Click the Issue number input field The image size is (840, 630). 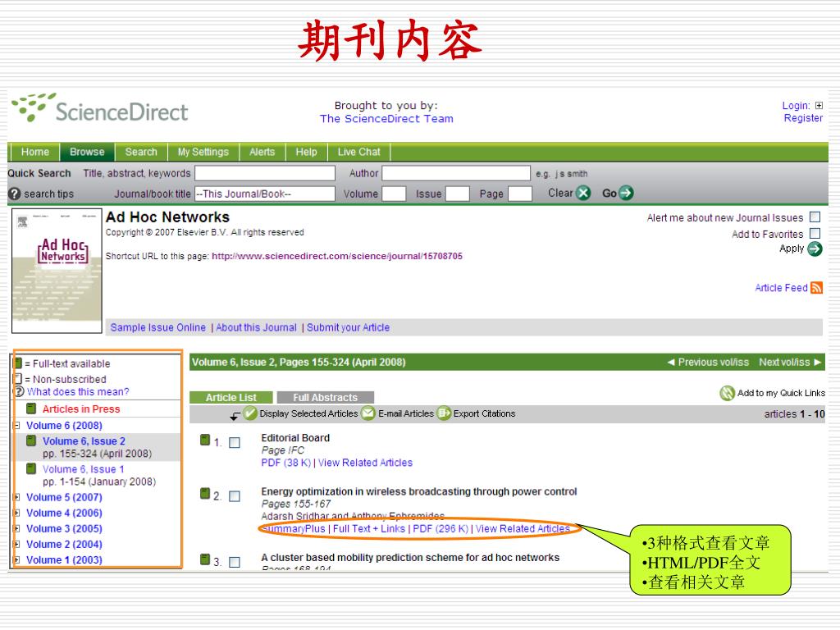(458, 194)
